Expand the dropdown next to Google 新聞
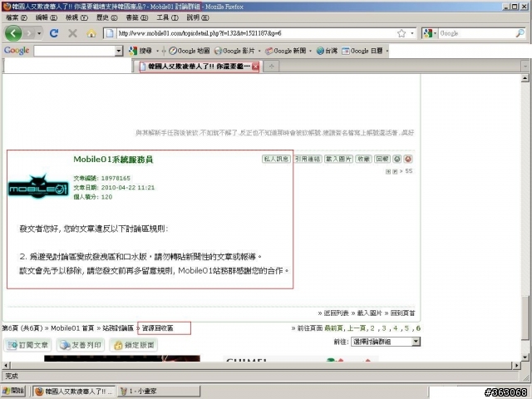 tap(310, 51)
